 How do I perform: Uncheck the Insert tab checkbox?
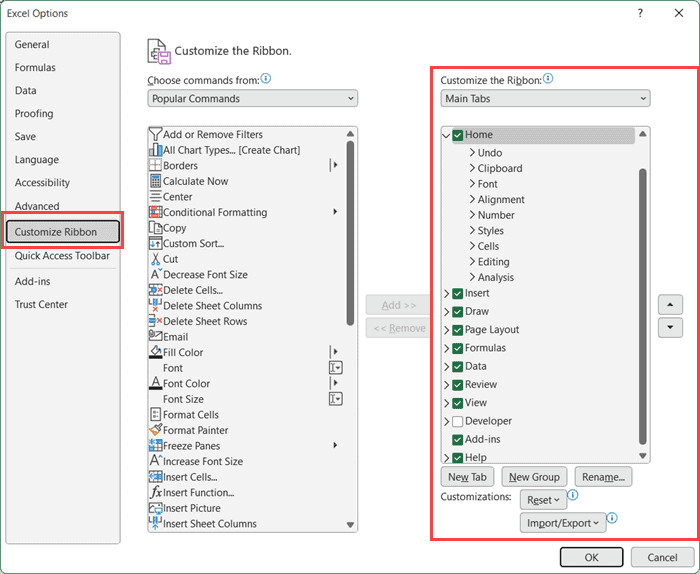pos(457,293)
